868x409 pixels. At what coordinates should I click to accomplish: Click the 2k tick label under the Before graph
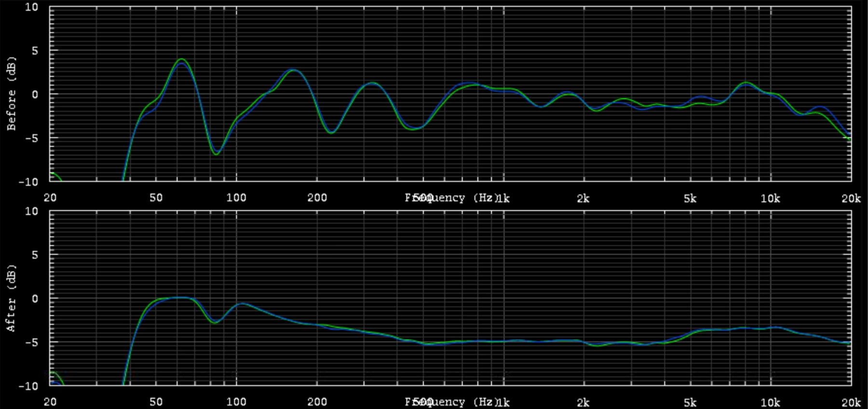click(x=583, y=198)
